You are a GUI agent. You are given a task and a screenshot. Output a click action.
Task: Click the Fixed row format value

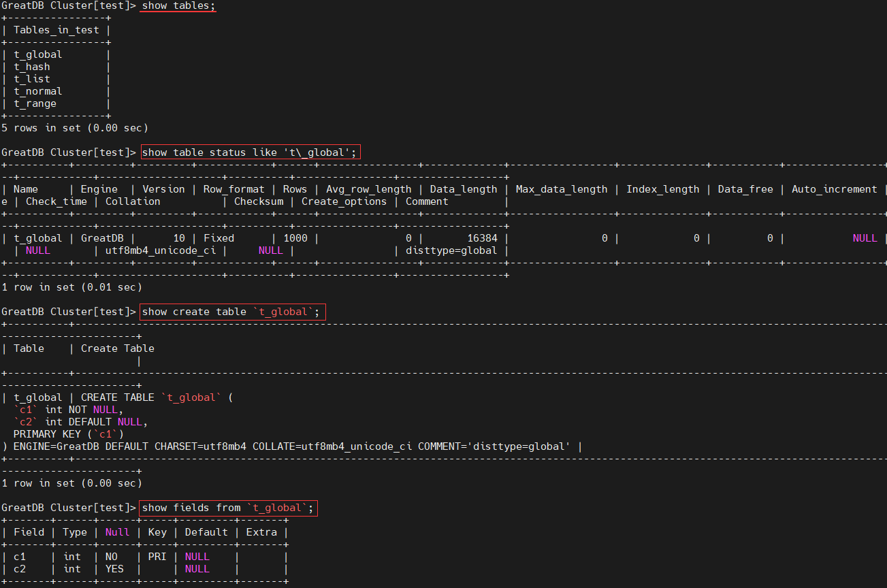219,238
